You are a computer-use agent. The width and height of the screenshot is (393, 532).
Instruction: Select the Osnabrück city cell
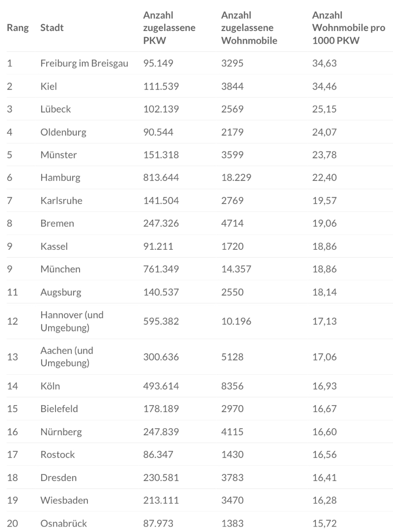pyautogui.click(x=63, y=523)
